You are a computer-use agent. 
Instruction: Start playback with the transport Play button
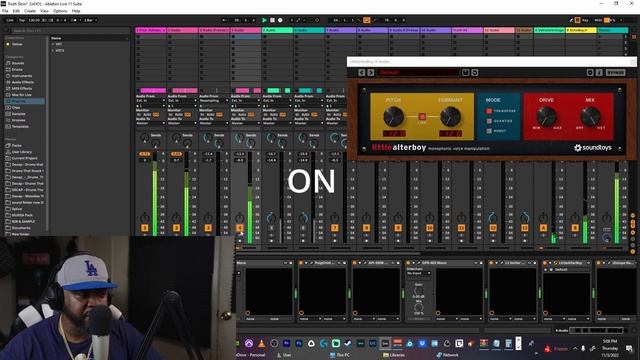coord(264,20)
